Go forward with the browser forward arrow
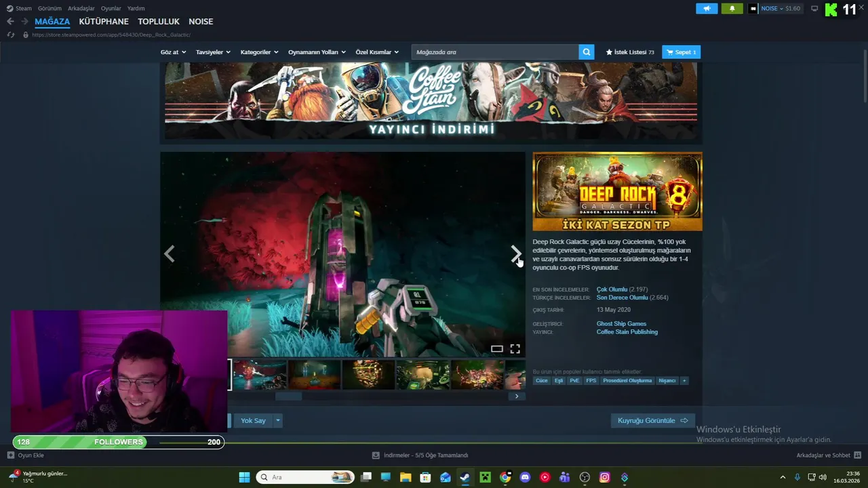This screenshot has height=488, width=868. tap(24, 22)
